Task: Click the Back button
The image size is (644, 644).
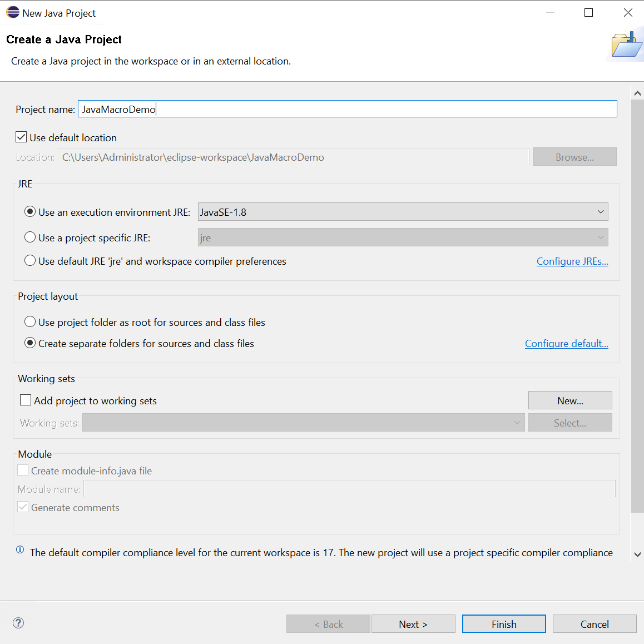Action: tap(328, 624)
